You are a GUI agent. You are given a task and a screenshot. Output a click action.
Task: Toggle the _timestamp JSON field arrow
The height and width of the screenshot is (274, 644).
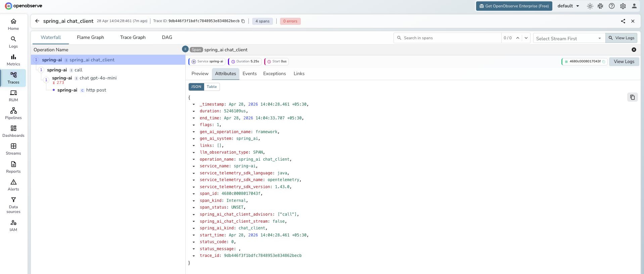(x=194, y=104)
